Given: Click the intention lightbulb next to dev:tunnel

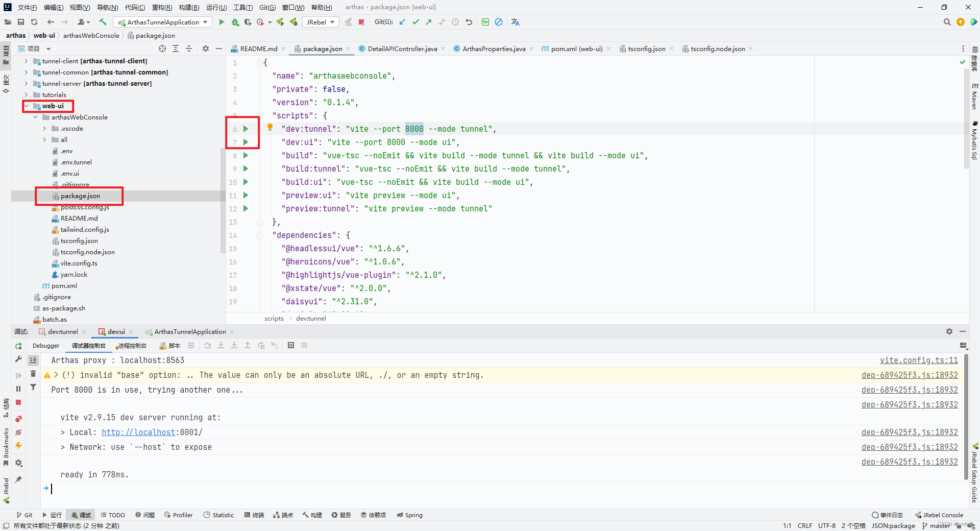Looking at the screenshot, I should [270, 127].
